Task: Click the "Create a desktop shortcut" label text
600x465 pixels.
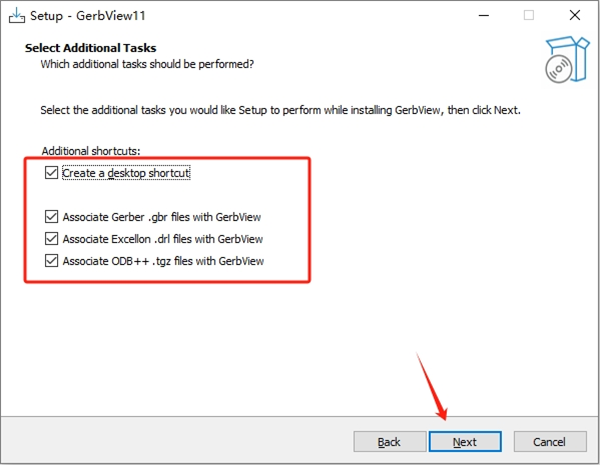Action: [x=126, y=173]
